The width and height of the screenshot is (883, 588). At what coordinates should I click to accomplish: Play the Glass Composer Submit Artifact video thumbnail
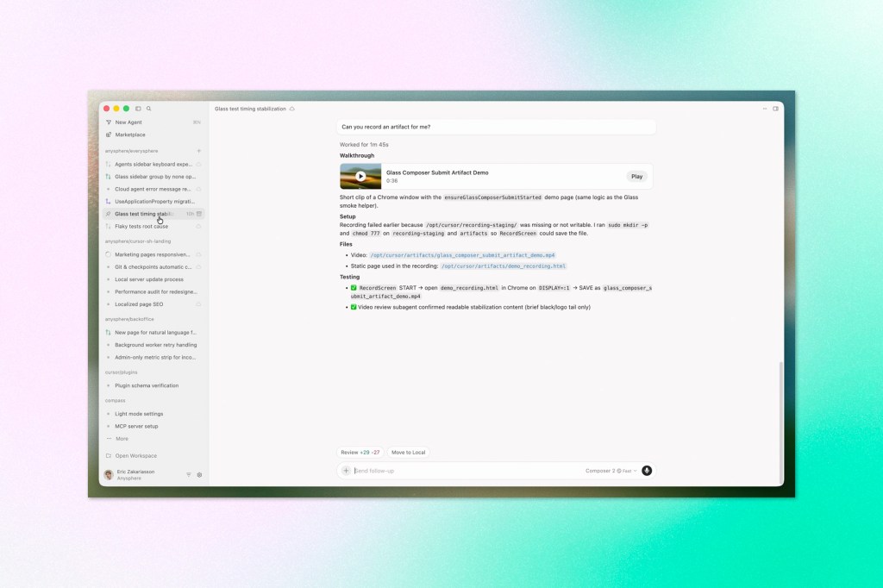[360, 176]
